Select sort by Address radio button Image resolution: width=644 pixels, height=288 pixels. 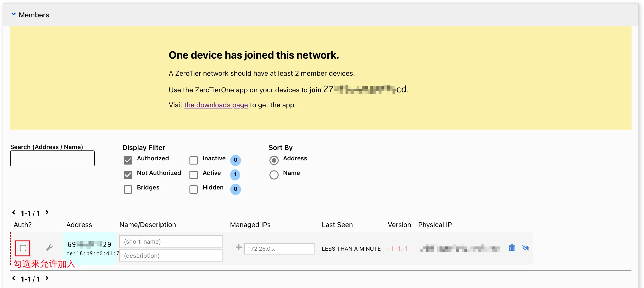click(274, 160)
